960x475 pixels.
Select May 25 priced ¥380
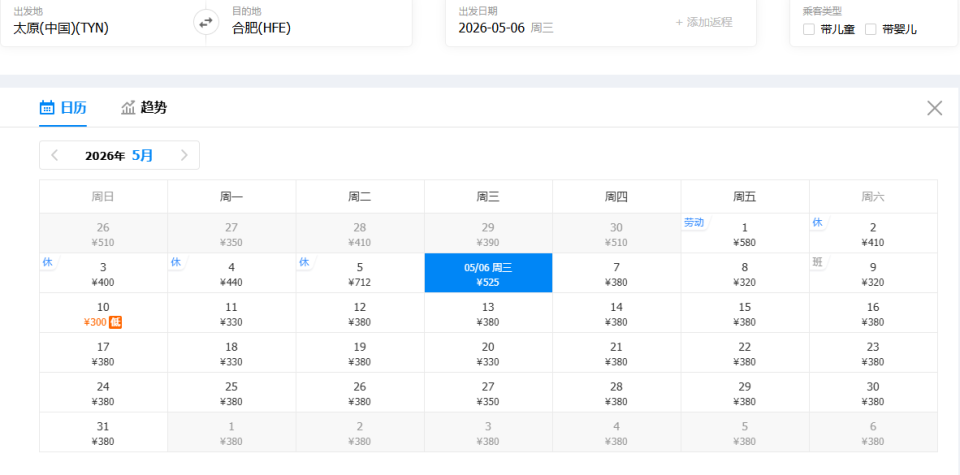tap(232, 392)
